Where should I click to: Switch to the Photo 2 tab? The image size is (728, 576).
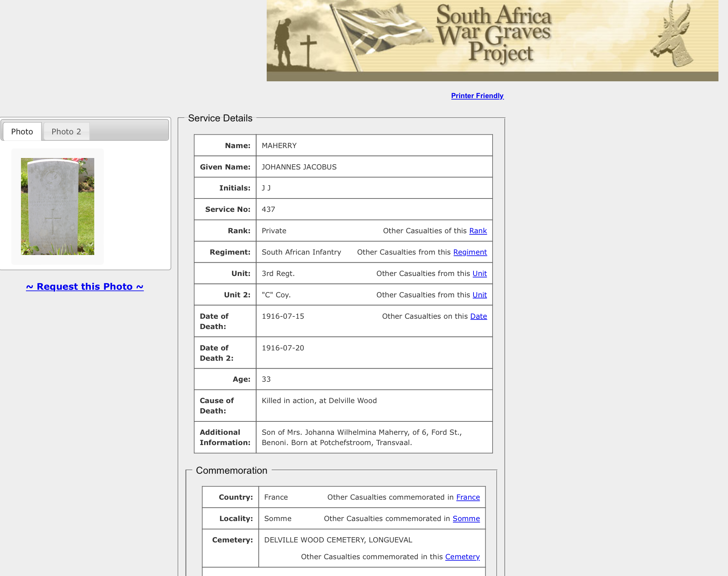tap(66, 132)
